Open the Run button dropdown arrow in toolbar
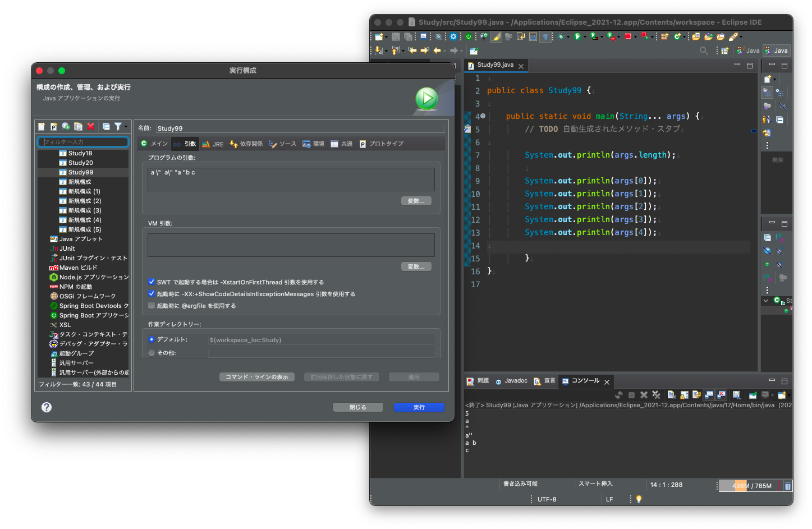Image resolution: width=812 pixels, height=529 pixels. (585, 37)
